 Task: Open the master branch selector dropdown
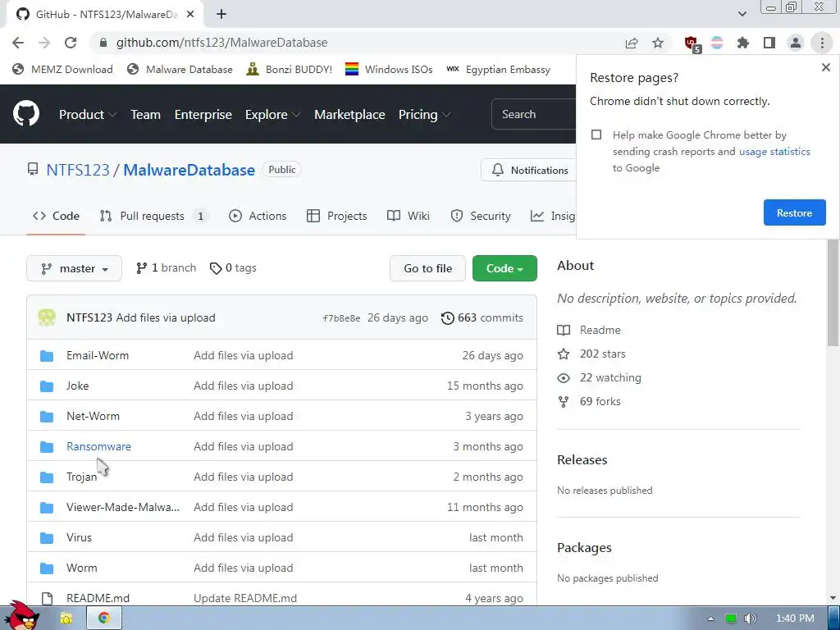(74, 268)
